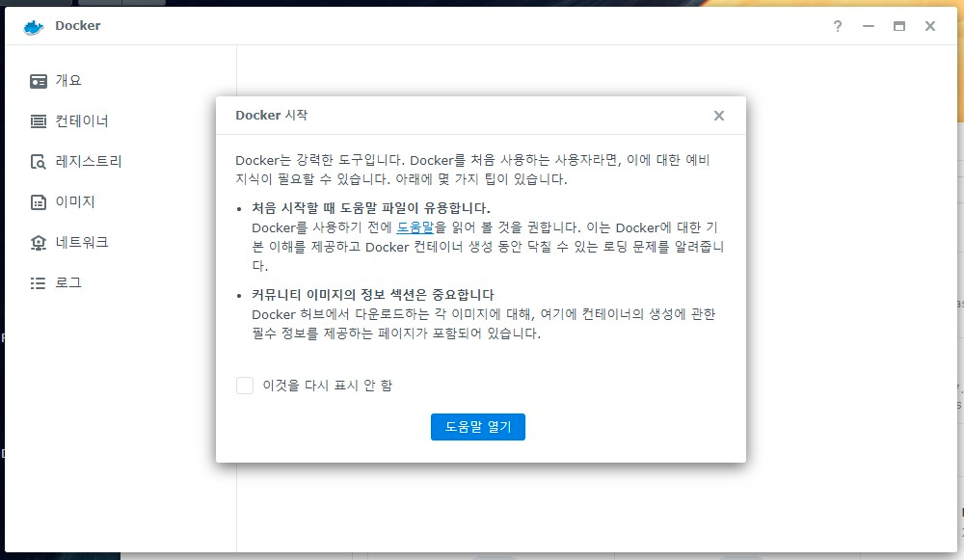The image size is (964, 560).
Task: Enable 이것을 다시 표시 안 함 checkbox
Action: 245,386
